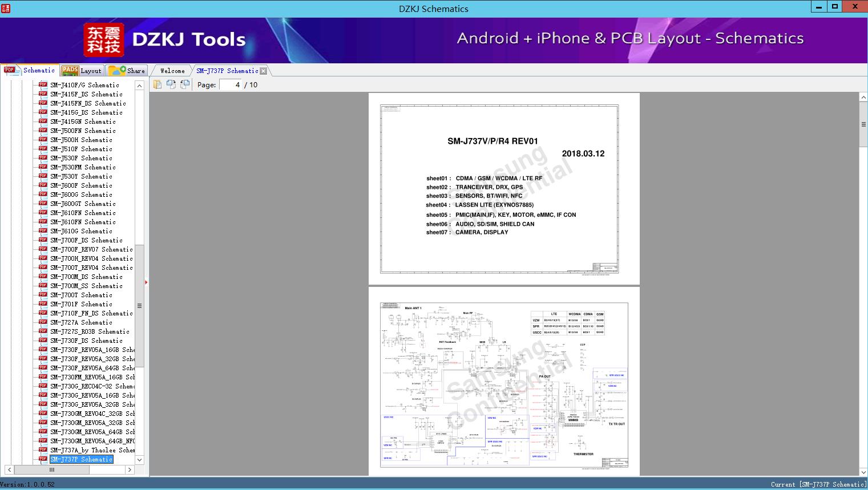The height and width of the screenshot is (490, 868).
Task: Open SM-J730F_REV05A_64GB Schematic
Action: tap(92, 368)
